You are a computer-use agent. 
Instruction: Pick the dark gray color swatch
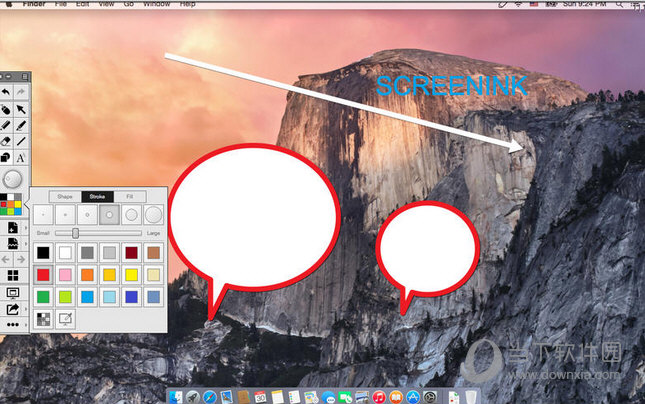pyautogui.click(x=87, y=253)
